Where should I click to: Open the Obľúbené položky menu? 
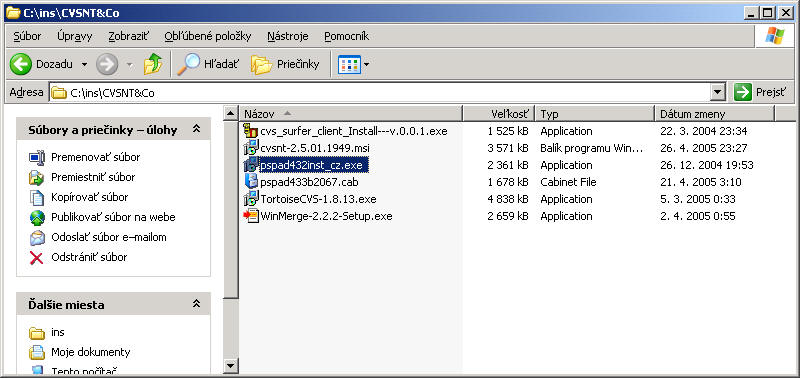(x=208, y=36)
